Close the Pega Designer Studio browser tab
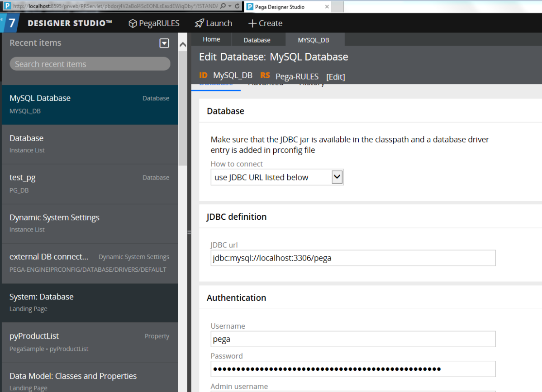Image resolution: width=542 pixels, height=392 pixels. click(327, 7)
